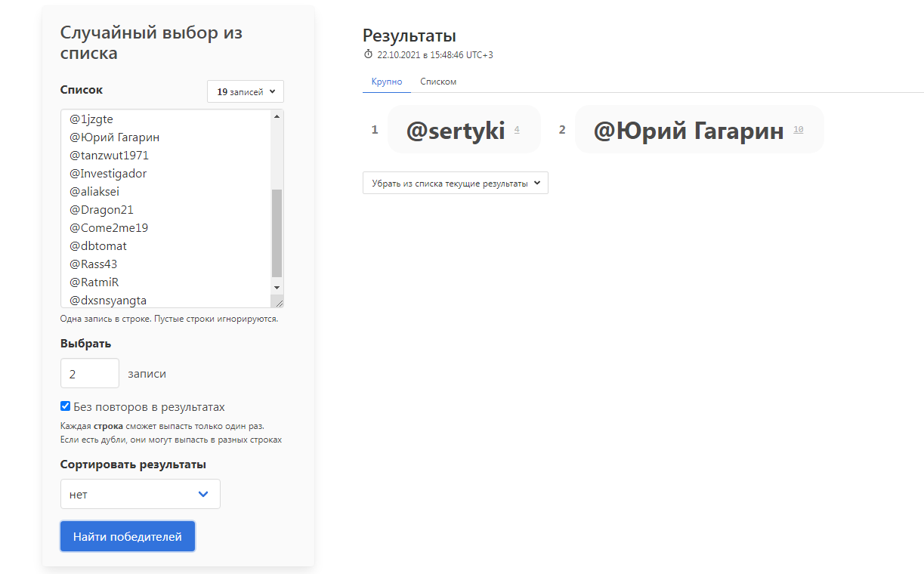This screenshot has width=924, height=574.
Task: Click '@1jzgte' in the list
Action: pyautogui.click(x=91, y=119)
